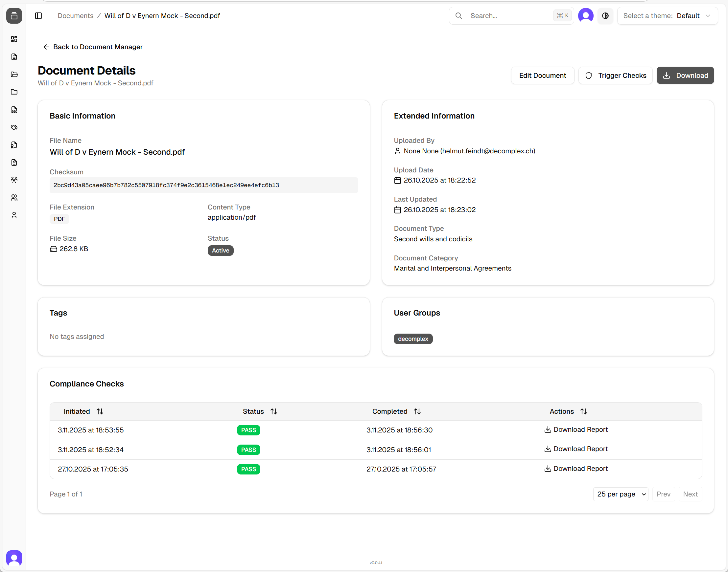Open the dashboard grid icon in sidebar

[14, 39]
